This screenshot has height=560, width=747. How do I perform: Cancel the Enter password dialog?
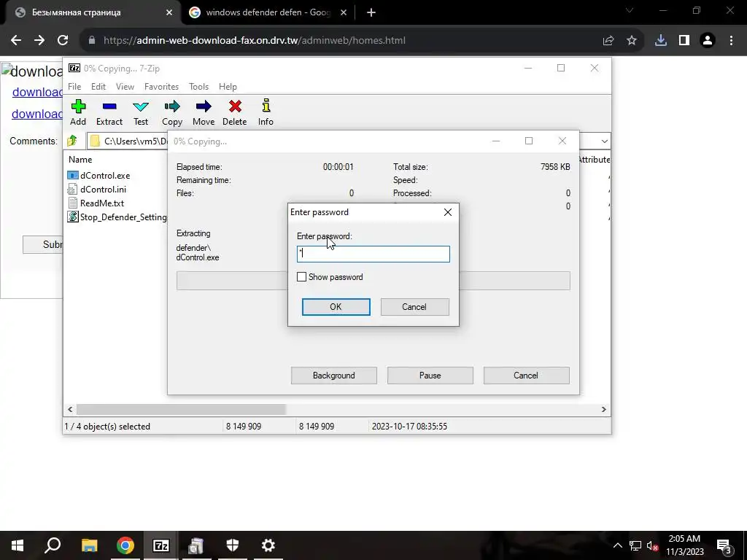[x=414, y=307]
